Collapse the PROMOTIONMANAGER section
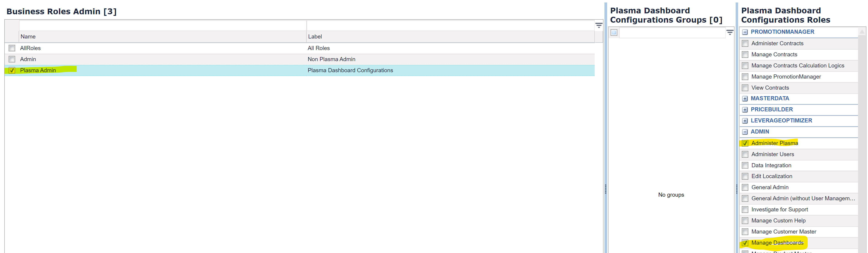The height and width of the screenshot is (253, 868). point(745,32)
